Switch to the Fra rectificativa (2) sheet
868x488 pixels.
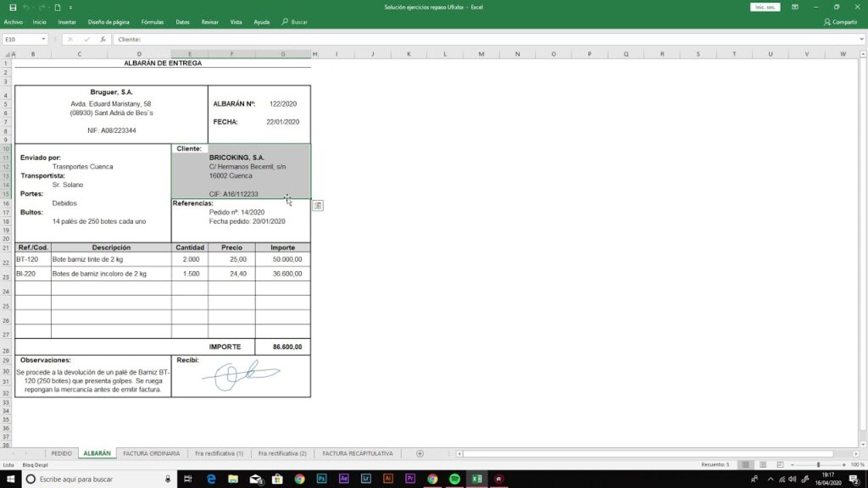pos(282,454)
